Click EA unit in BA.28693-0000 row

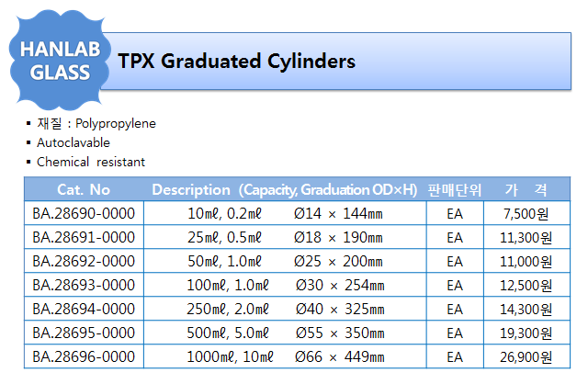point(455,286)
